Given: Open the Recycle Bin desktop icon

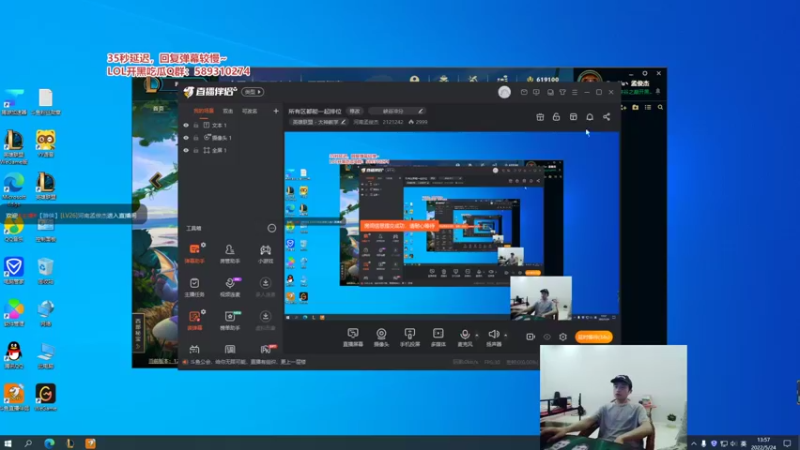Looking at the screenshot, I should (x=45, y=270).
